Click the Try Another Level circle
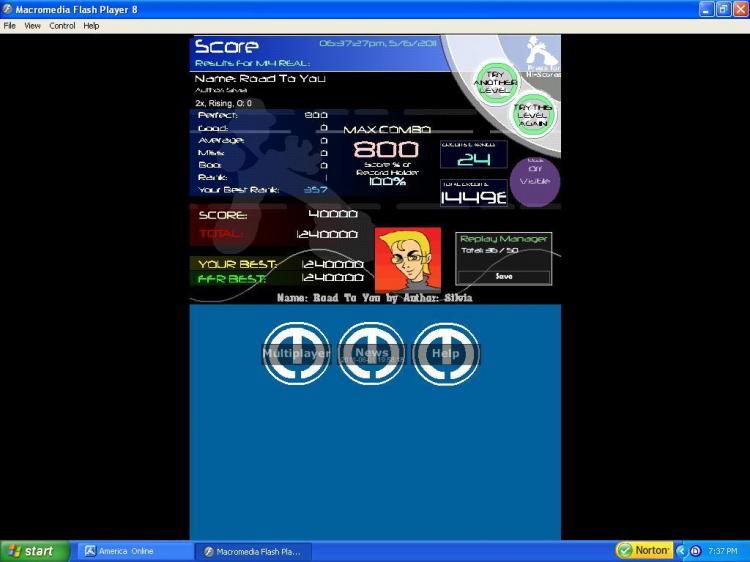 (x=496, y=81)
